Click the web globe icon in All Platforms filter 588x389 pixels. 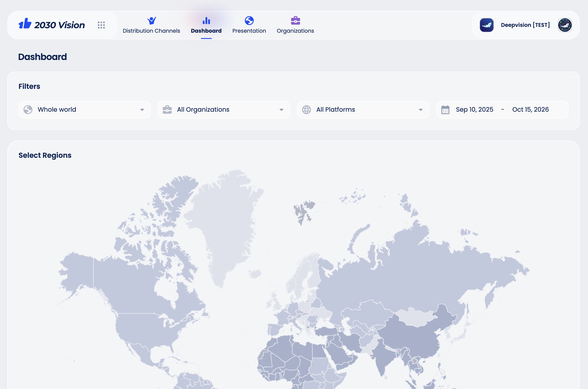[x=307, y=110]
